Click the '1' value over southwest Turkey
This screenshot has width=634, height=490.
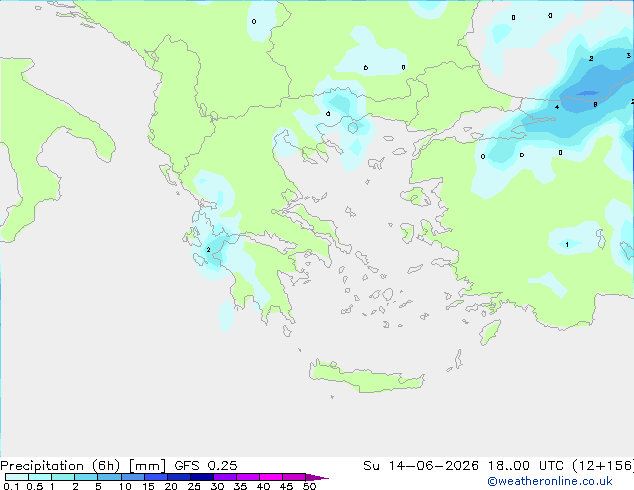[x=567, y=245]
